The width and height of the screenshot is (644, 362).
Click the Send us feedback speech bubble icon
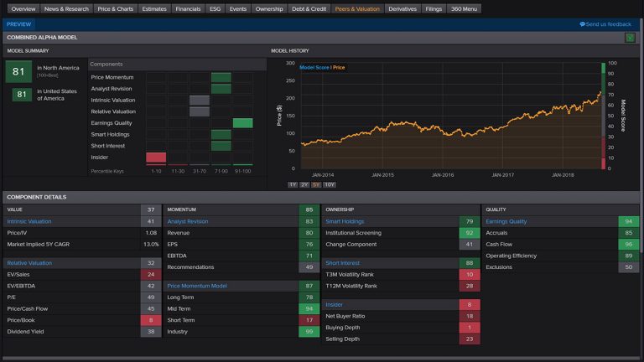pyautogui.click(x=582, y=24)
